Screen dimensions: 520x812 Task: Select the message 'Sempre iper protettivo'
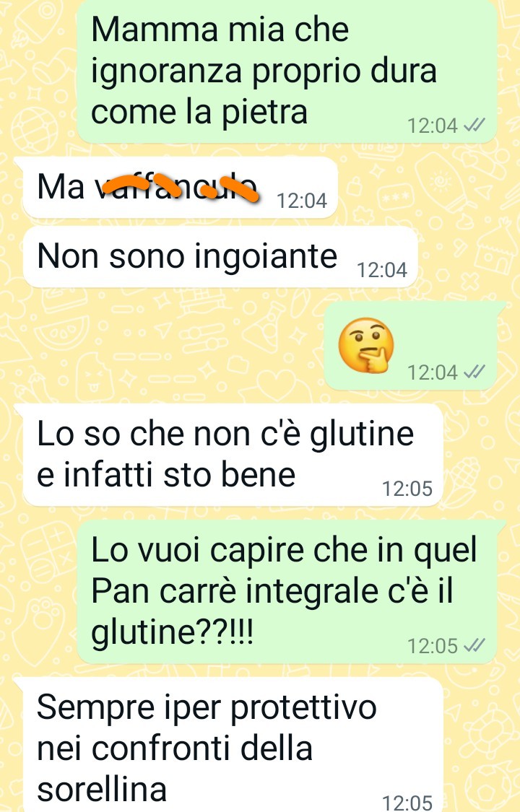(233, 745)
